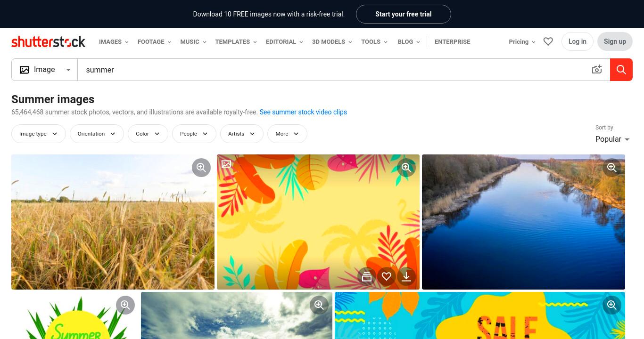Image resolution: width=644 pixels, height=339 pixels.
Task: Zoom preview on the summer Sale banner
Action: (612, 305)
